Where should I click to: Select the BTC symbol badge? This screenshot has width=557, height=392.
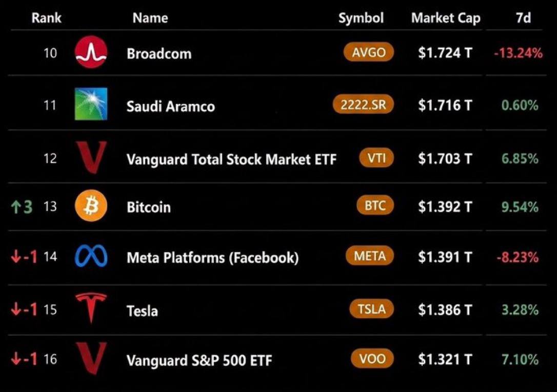coord(375,205)
